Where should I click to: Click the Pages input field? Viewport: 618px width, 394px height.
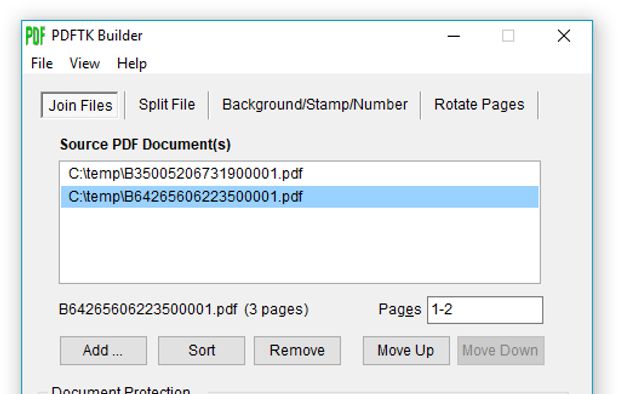(x=485, y=310)
